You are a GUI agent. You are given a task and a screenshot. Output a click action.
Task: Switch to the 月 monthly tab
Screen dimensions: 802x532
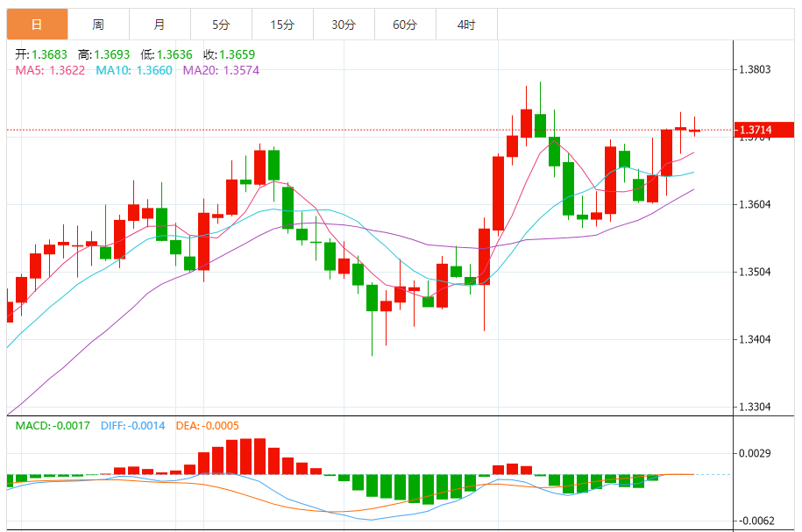tap(160, 24)
